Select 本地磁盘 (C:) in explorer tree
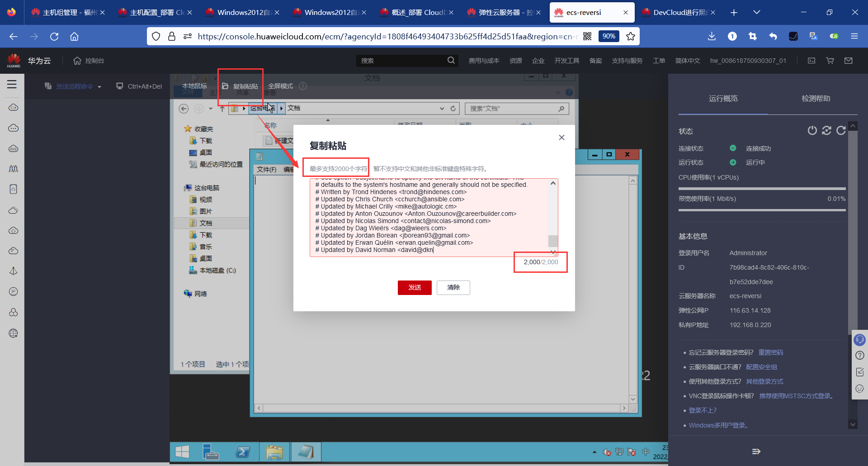868x466 pixels. tap(212, 271)
